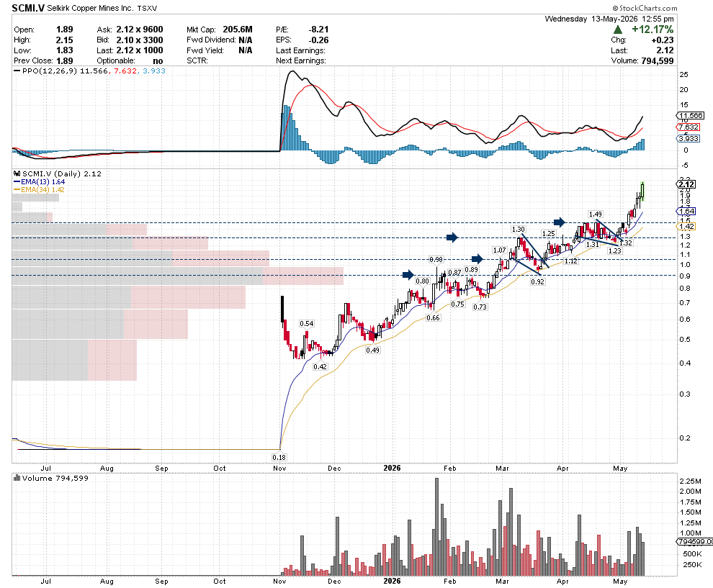
Task: Click the 0.92 price label
Action: [537, 281]
